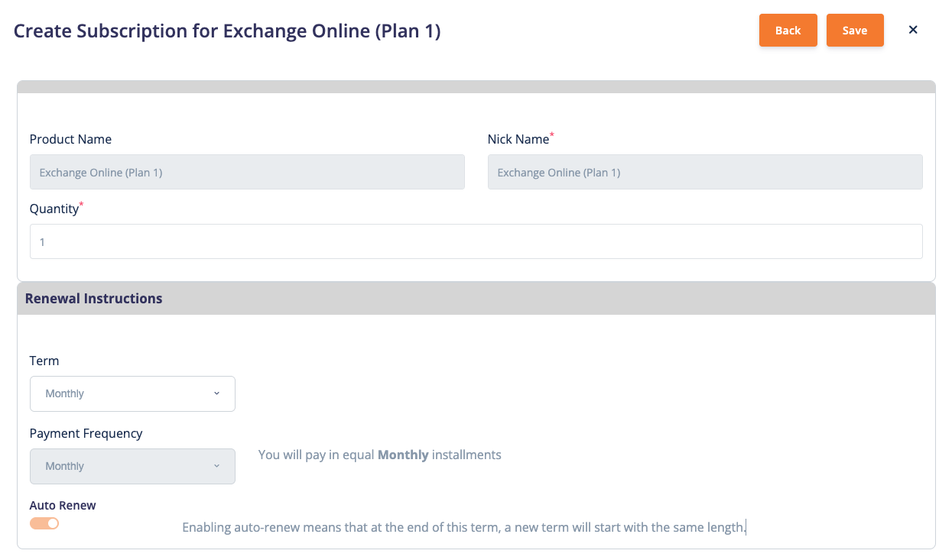This screenshot has height=560, width=952.
Task: Click the Payment Frequency chevron icon
Action: (x=216, y=465)
